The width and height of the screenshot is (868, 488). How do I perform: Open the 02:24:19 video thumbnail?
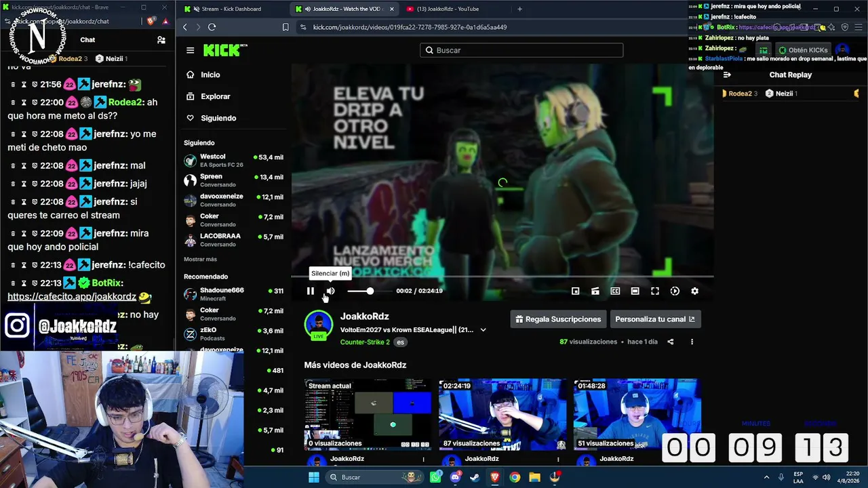(x=502, y=414)
